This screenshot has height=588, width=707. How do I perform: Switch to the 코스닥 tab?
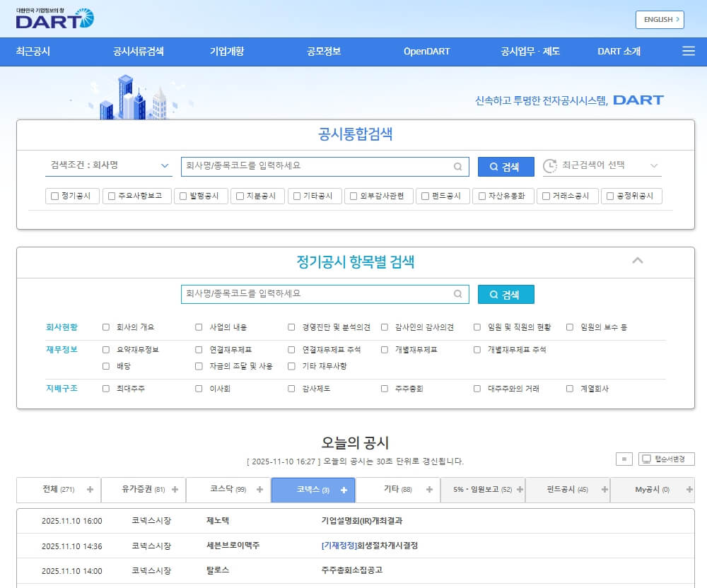click(226, 489)
